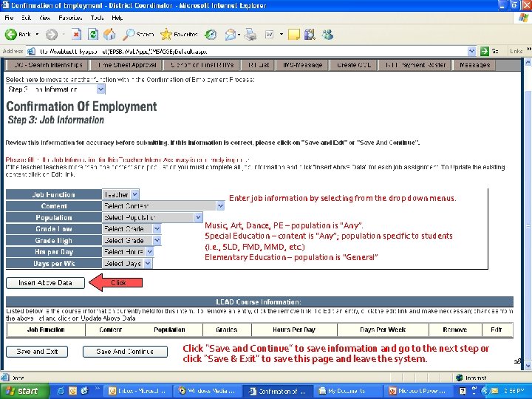Open the Grade High dropdown
Screen dimensions: 532x399
[157, 241]
